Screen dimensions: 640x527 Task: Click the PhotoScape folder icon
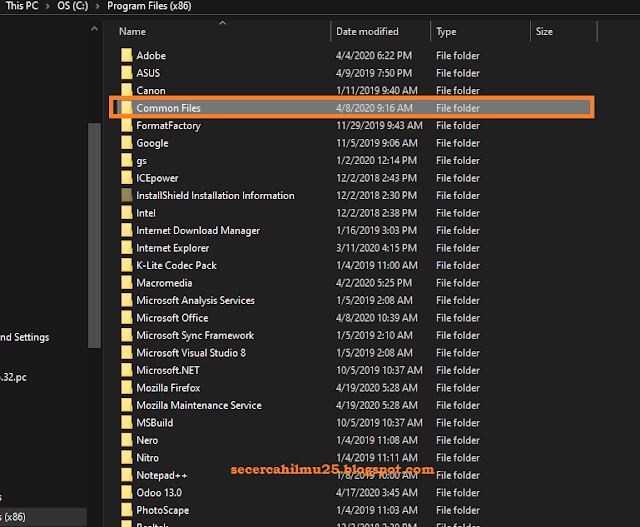pyautogui.click(x=127, y=510)
